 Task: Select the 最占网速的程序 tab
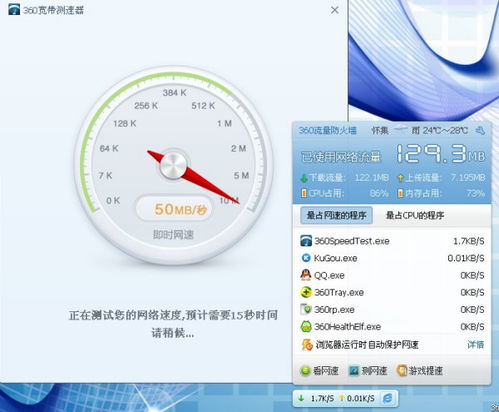[x=336, y=215]
